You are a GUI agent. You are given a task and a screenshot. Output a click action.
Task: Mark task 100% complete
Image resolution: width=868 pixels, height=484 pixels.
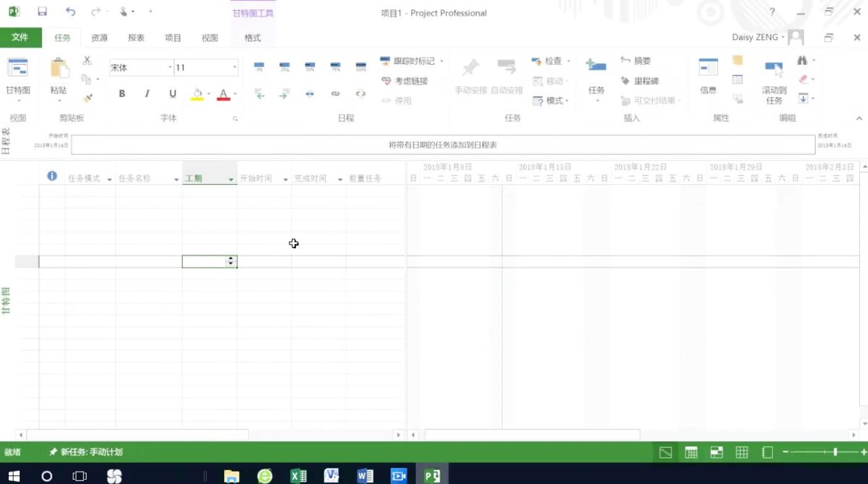tap(360, 67)
